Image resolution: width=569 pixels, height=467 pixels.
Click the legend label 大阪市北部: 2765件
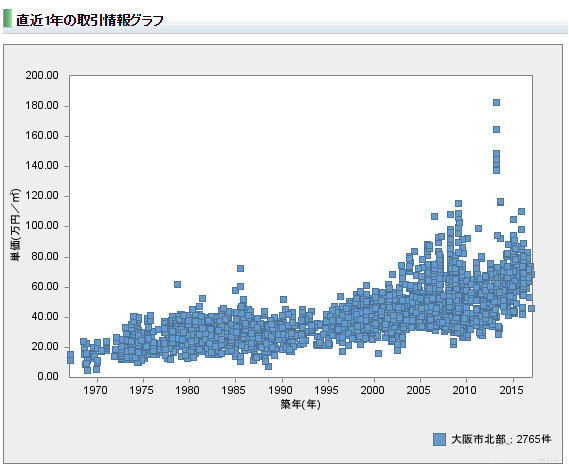[501, 439]
